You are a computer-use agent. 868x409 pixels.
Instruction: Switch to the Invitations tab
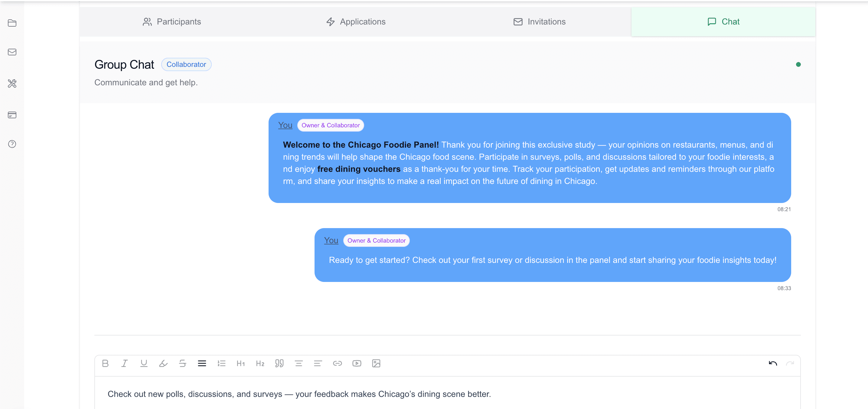click(x=539, y=21)
